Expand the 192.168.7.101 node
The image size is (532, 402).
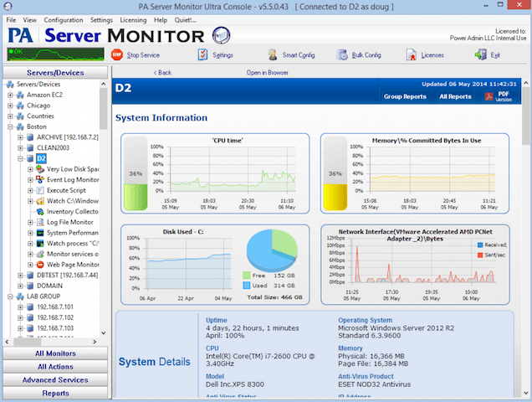20,307
